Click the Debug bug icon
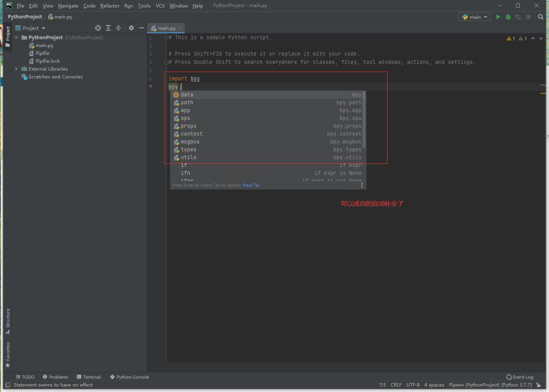 [x=508, y=17]
